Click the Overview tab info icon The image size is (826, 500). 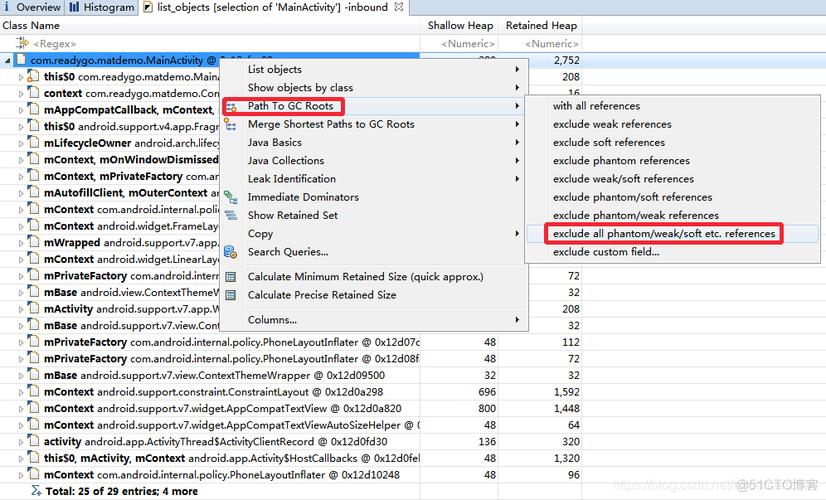pos(6,7)
